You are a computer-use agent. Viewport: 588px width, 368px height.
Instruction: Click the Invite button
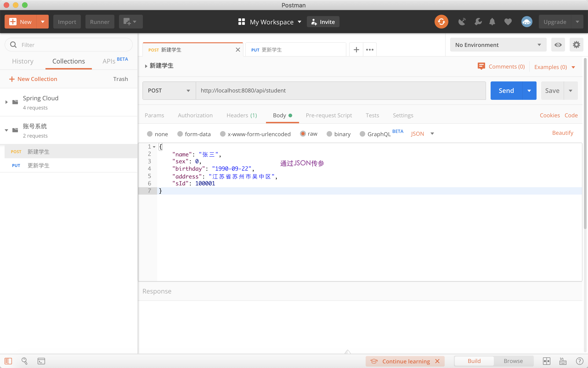(323, 22)
